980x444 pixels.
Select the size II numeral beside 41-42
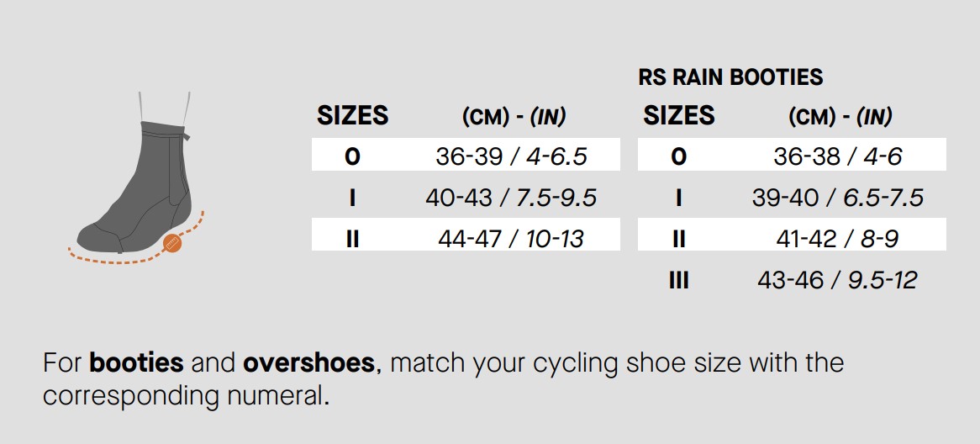click(x=678, y=239)
